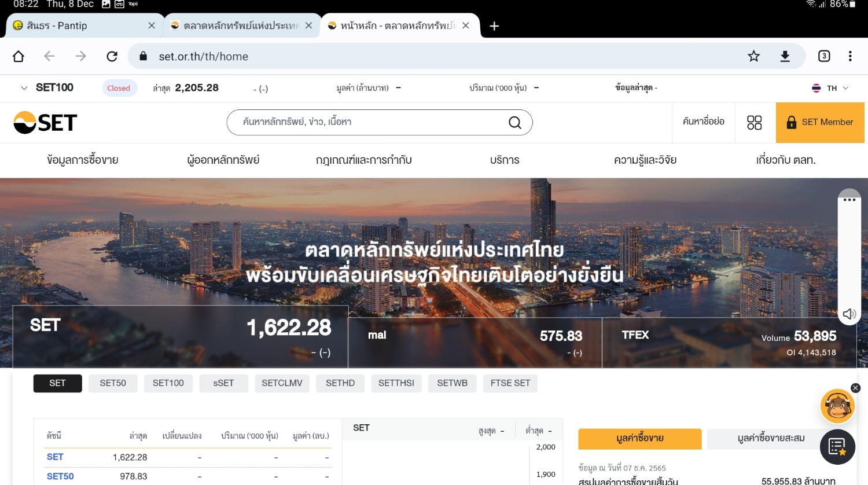This screenshot has width=868, height=485.
Task: Select the SETHD index tab
Action: click(x=340, y=383)
